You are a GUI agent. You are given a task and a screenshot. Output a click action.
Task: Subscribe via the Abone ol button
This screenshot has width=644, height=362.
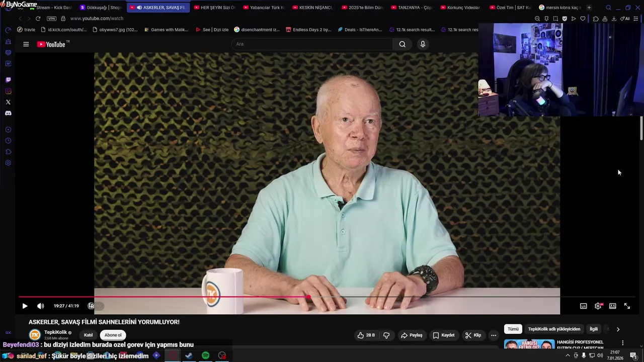[x=113, y=335]
